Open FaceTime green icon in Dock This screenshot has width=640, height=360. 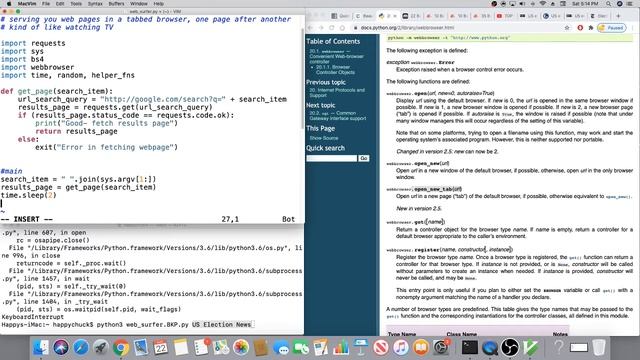pyautogui.click(x=301, y=348)
